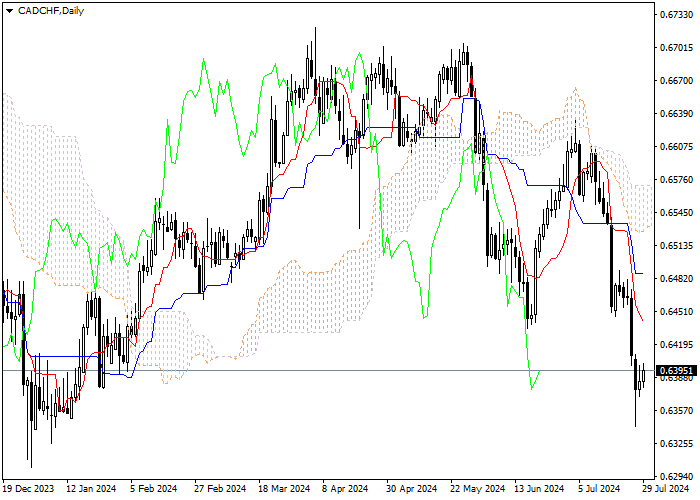The width and height of the screenshot is (700, 500).
Task: Click the 8 Apr 2024 date label
Action: pyautogui.click(x=345, y=489)
